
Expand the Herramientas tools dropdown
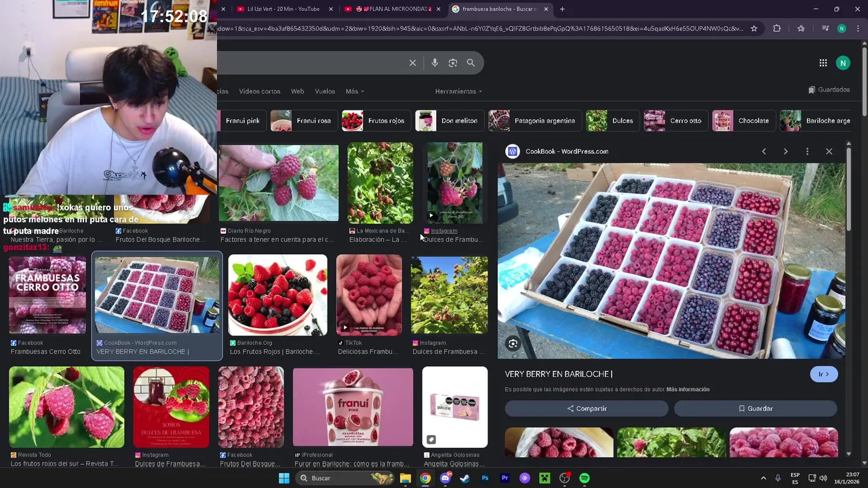point(458,91)
